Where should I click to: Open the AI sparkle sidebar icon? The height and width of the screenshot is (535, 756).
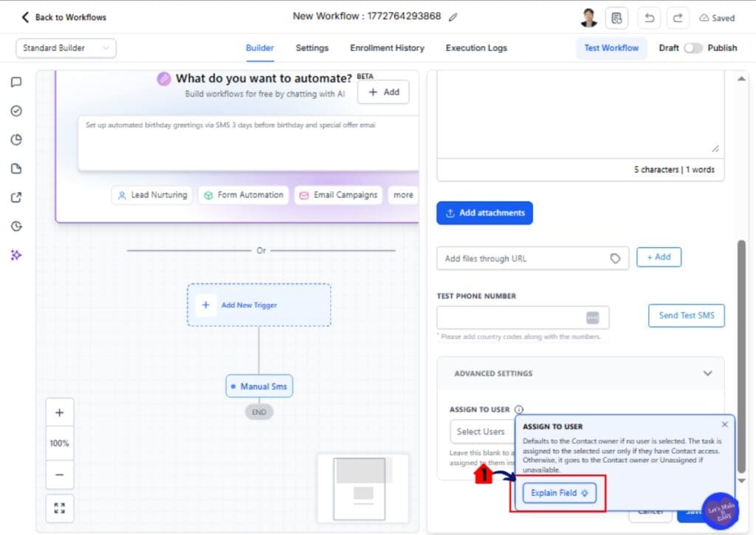[x=16, y=255]
